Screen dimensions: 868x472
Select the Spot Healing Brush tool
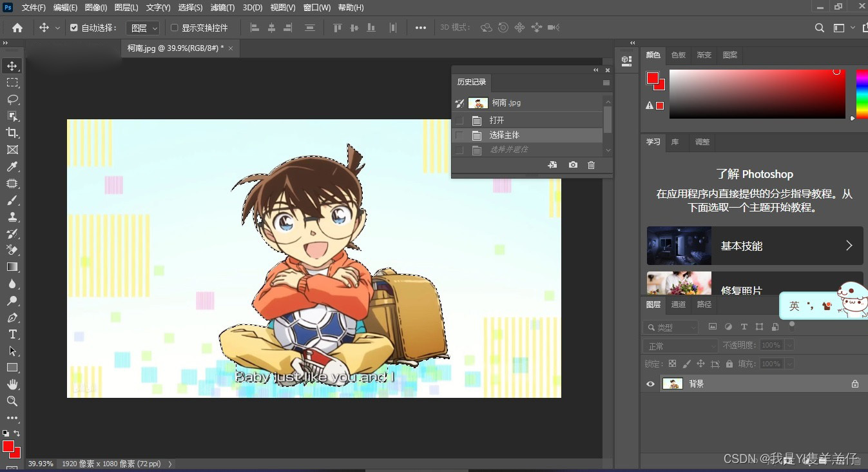click(12, 183)
